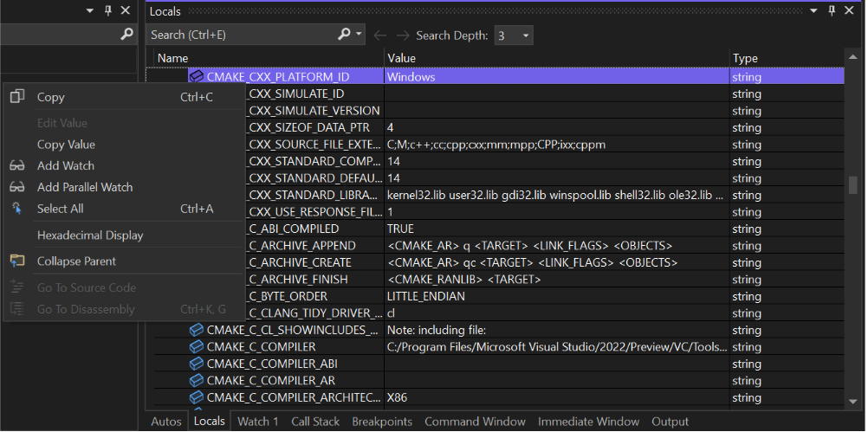868x432 pixels.
Task: Click the Add Watch glasses icon
Action: (17, 165)
